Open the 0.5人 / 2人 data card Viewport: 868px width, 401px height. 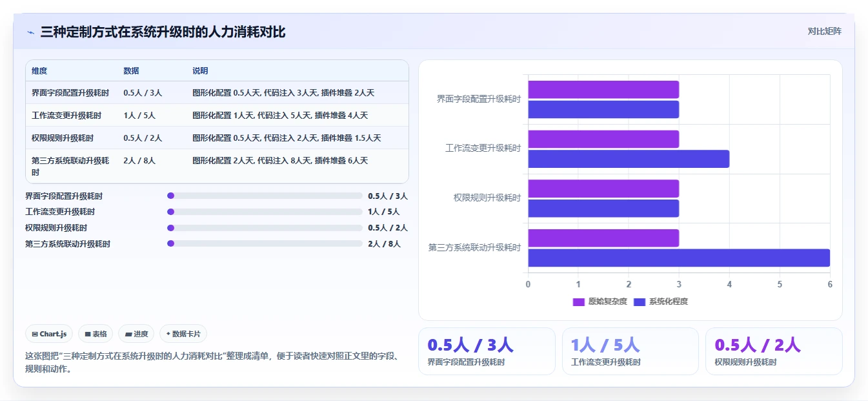click(774, 351)
